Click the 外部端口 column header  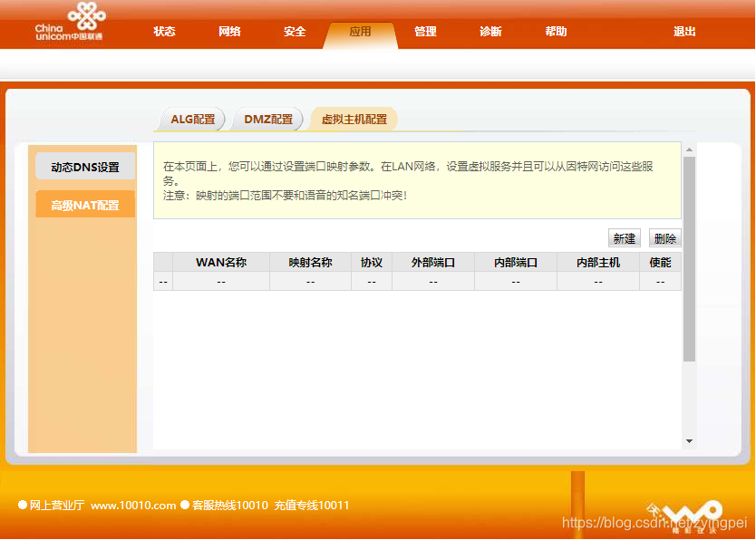433,263
